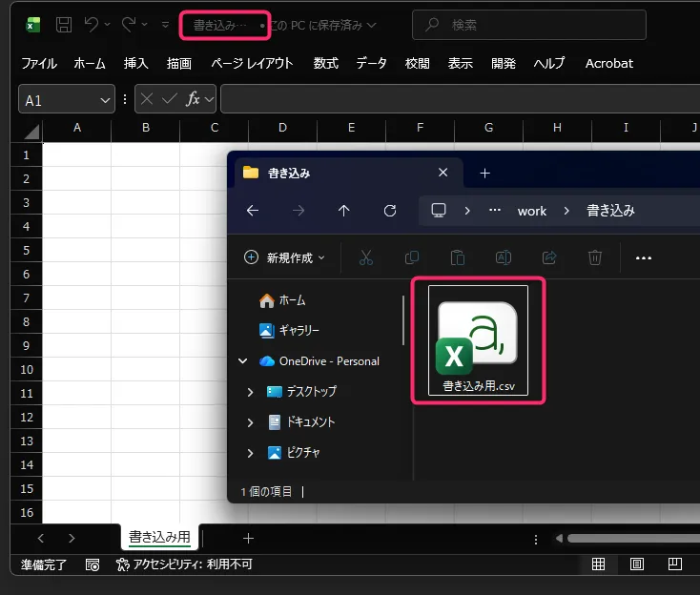Expand the OneDrive - Personal tree node
Screen dimensions: 700x595
243,361
